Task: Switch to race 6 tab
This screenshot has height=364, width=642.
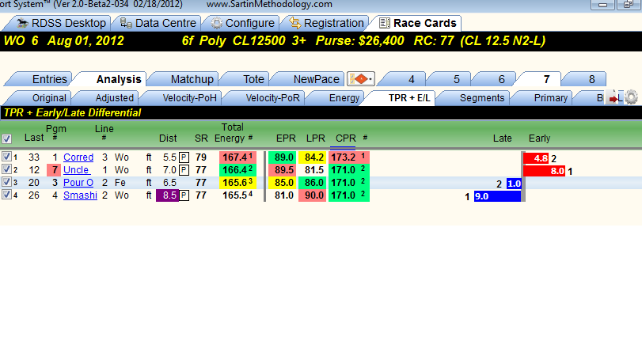Action: click(x=495, y=79)
